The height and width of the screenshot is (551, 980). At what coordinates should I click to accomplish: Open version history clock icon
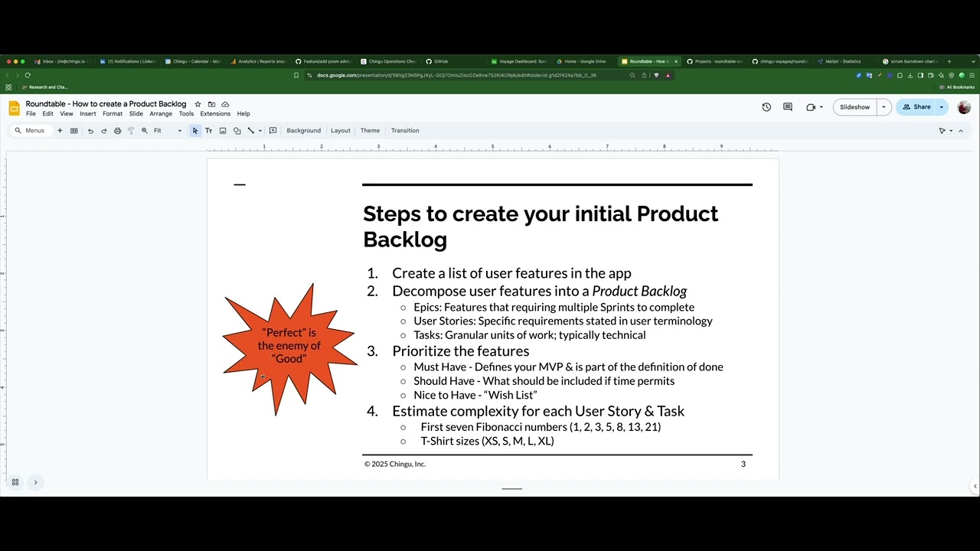click(766, 107)
